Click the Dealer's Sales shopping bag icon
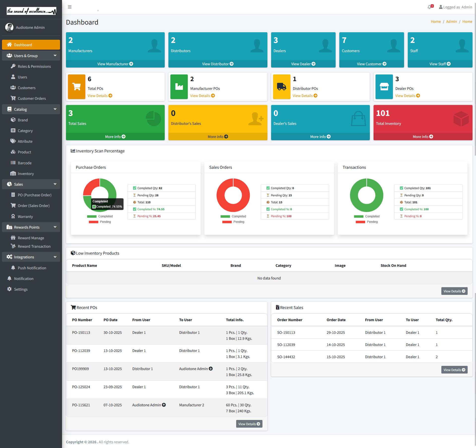This screenshot has width=476, height=448. pos(358,118)
